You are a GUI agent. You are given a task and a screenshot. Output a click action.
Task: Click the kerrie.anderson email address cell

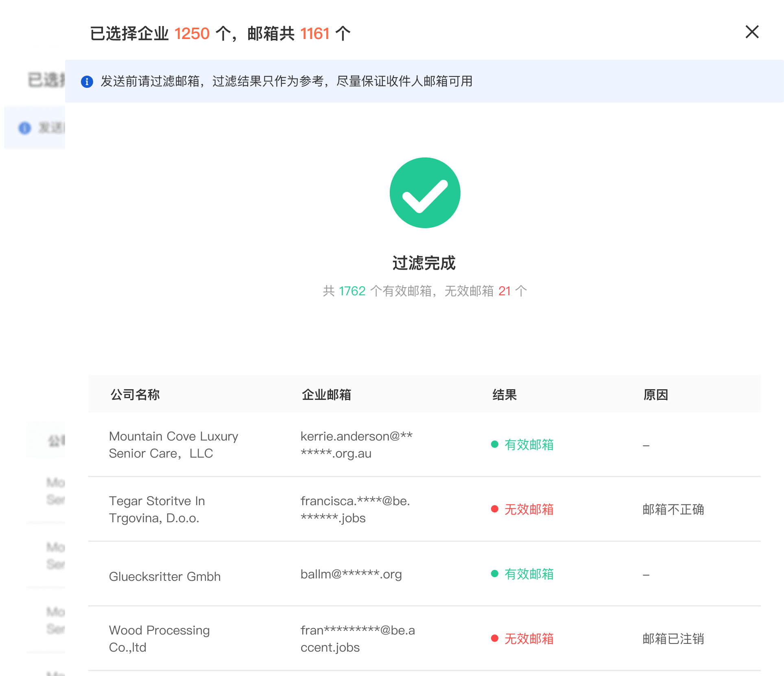point(356,445)
